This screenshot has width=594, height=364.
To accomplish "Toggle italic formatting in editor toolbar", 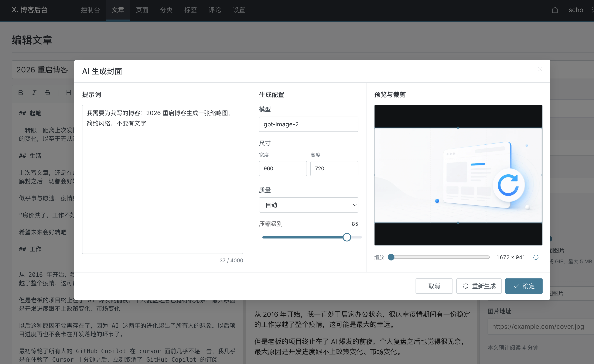I will 34,93.
